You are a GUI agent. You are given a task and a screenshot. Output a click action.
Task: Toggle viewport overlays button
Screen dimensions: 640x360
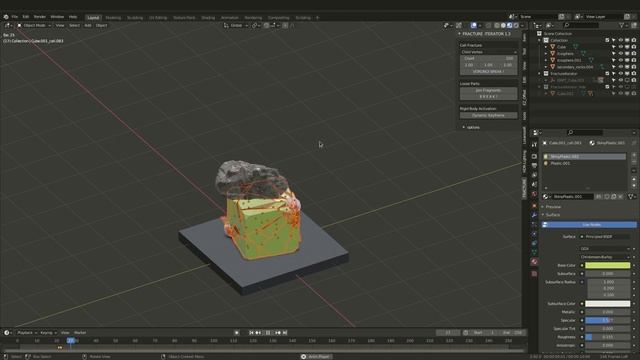(473, 25)
